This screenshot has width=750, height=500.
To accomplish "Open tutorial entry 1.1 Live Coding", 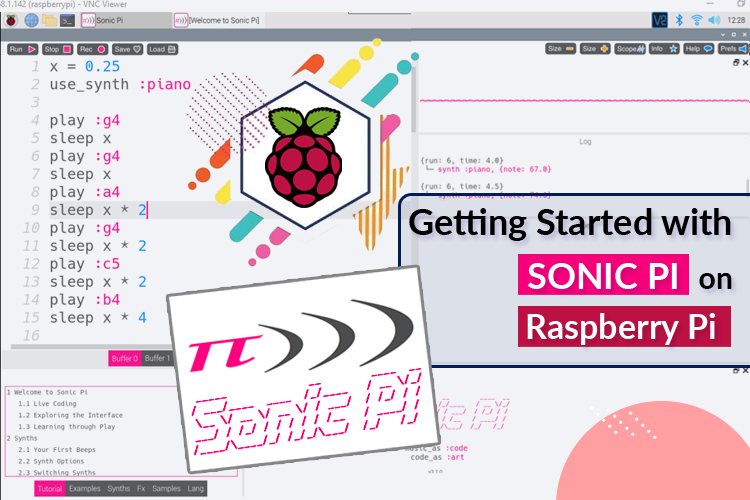I will (x=47, y=404).
